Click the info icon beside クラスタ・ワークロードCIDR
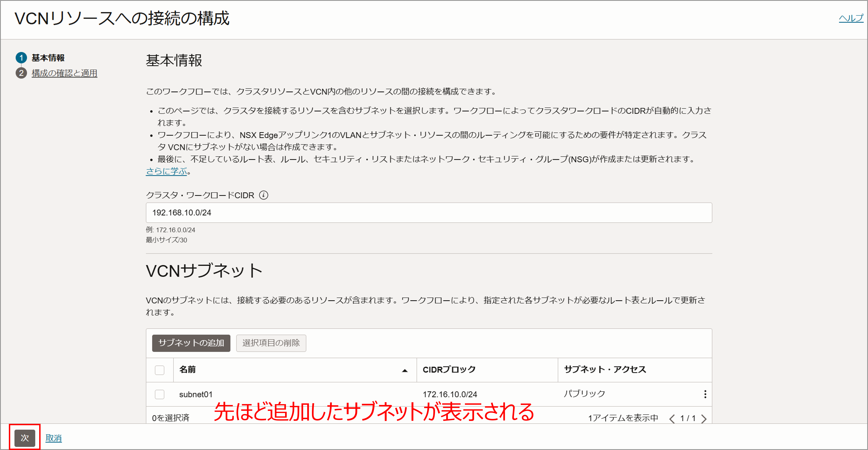The width and height of the screenshot is (868, 450). point(263,195)
